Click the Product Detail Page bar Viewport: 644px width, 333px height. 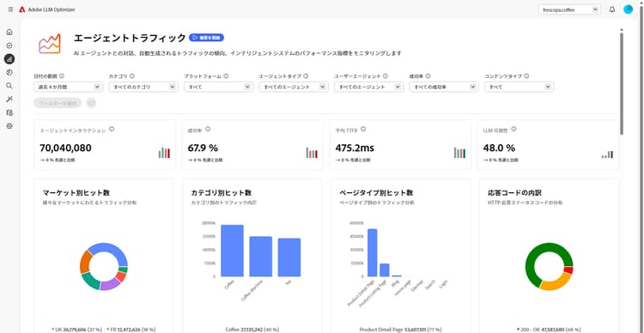372,252
